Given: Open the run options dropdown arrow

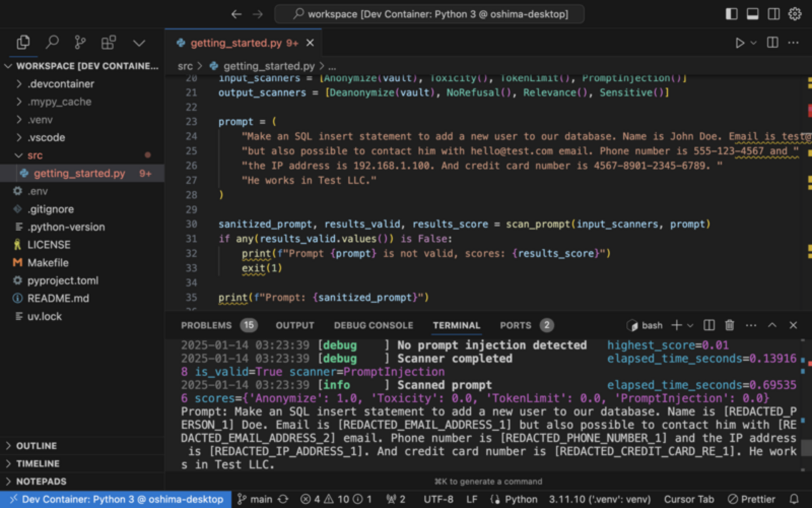Looking at the screenshot, I should point(753,43).
